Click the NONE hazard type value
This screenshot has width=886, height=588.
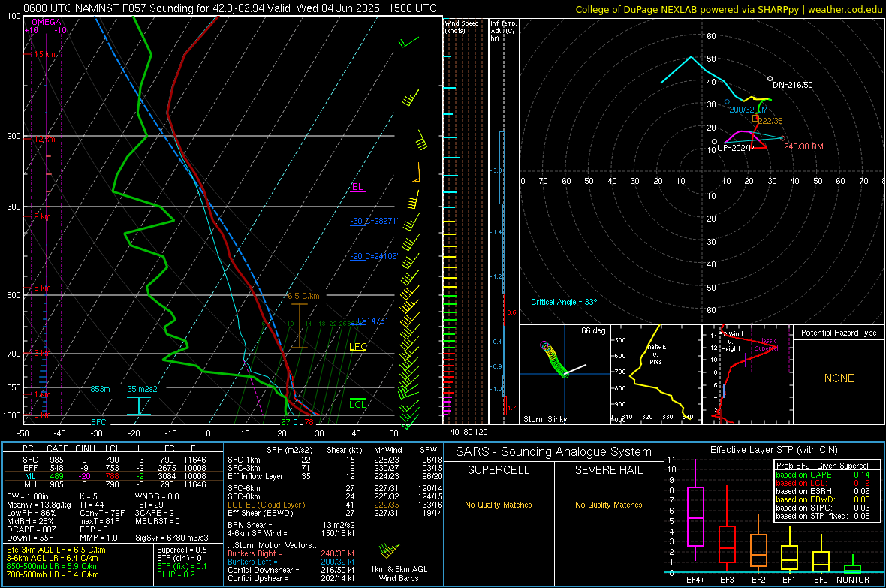tap(839, 378)
